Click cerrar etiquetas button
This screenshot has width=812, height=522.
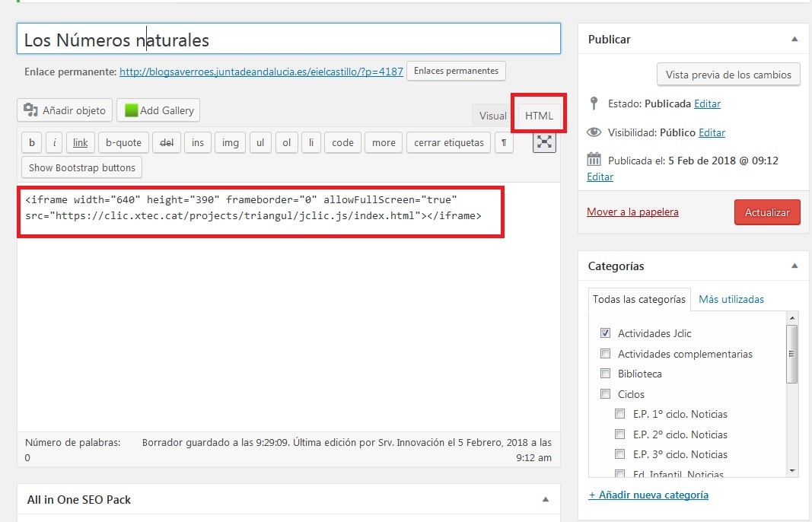click(449, 143)
